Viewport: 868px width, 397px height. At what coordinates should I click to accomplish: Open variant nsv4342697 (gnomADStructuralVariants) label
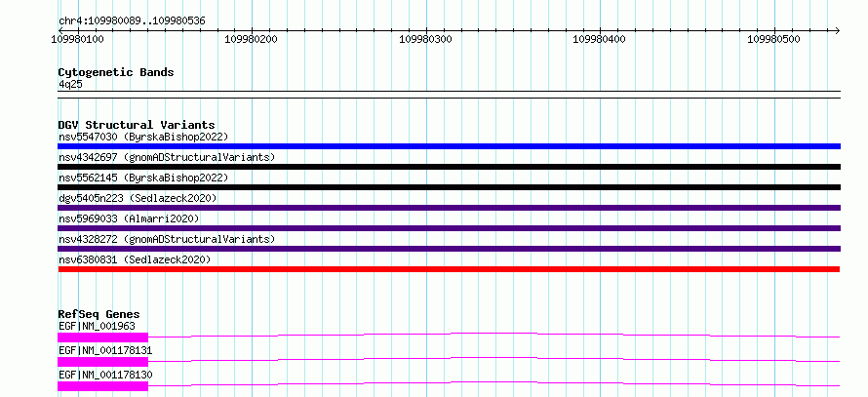coord(167,157)
